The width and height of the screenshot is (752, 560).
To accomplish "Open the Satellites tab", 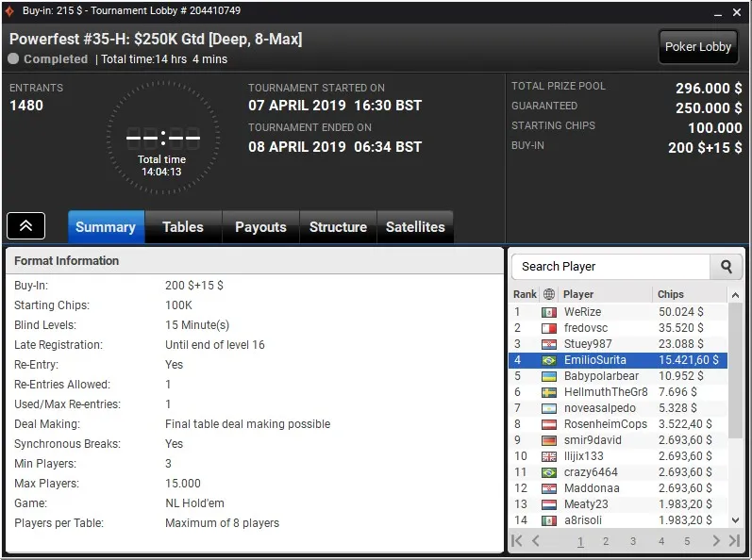I will (415, 227).
